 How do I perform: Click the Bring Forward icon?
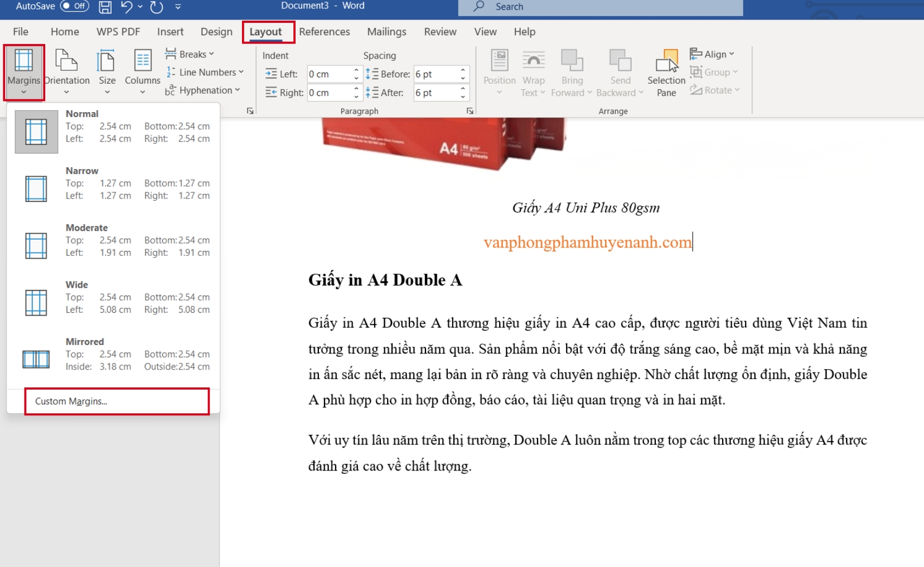point(572,60)
